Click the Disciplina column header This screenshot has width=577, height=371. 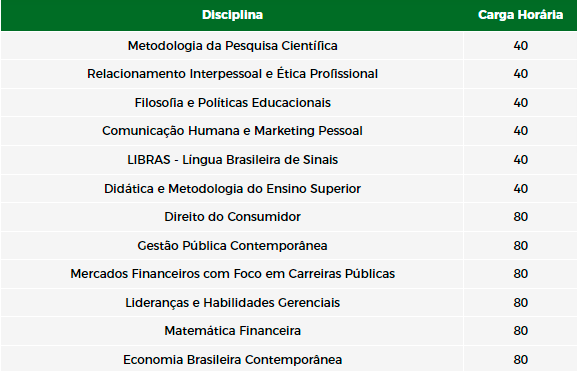pyautogui.click(x=232, y=15)
